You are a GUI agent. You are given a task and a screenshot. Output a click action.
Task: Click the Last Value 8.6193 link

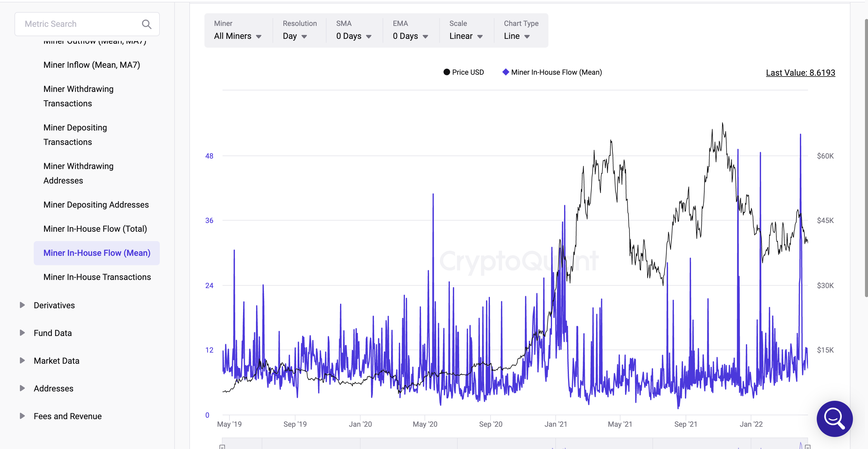click(799, 73)
